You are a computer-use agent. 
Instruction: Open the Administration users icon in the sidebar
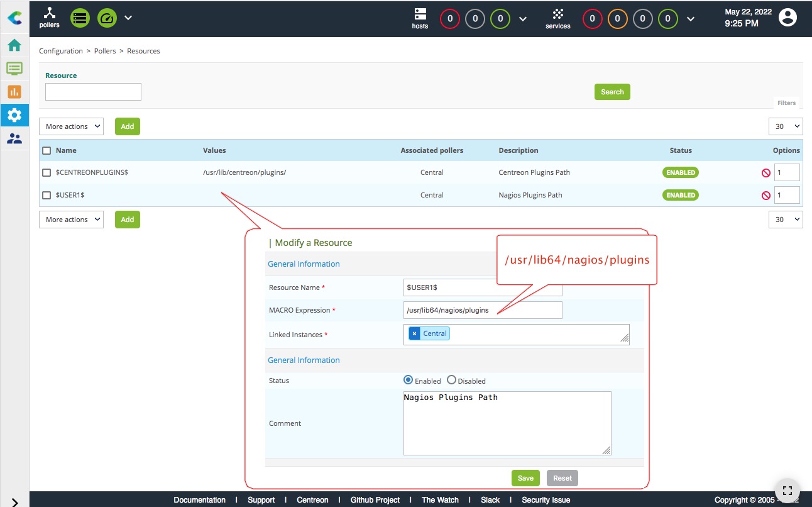click(x=14, y=138)
